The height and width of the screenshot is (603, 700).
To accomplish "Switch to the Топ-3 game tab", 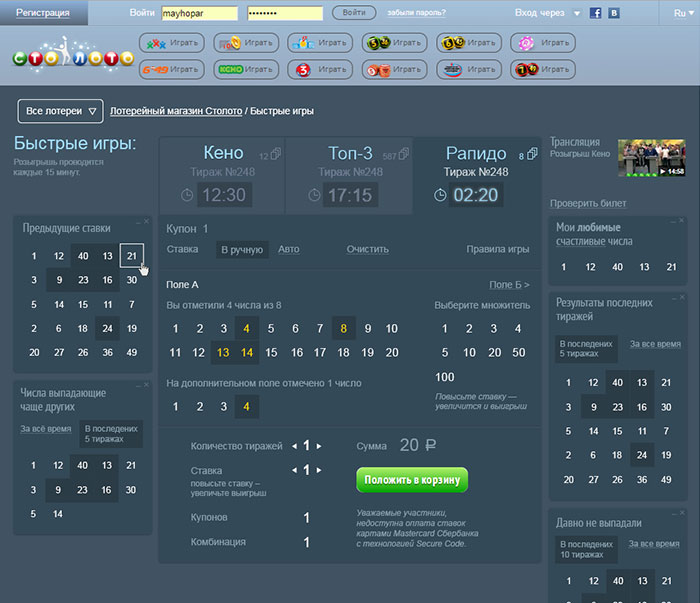I will tap(350, 153).
